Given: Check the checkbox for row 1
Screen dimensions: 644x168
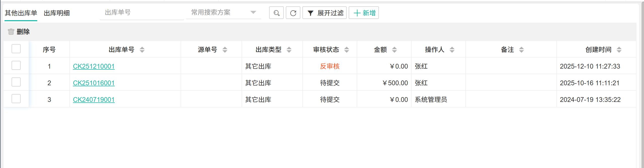Looking at the screenshot, I should coord(16,65).
